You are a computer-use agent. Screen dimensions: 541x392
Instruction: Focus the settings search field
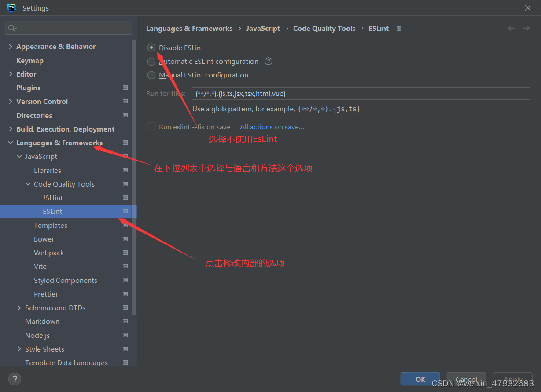(69, 28)
